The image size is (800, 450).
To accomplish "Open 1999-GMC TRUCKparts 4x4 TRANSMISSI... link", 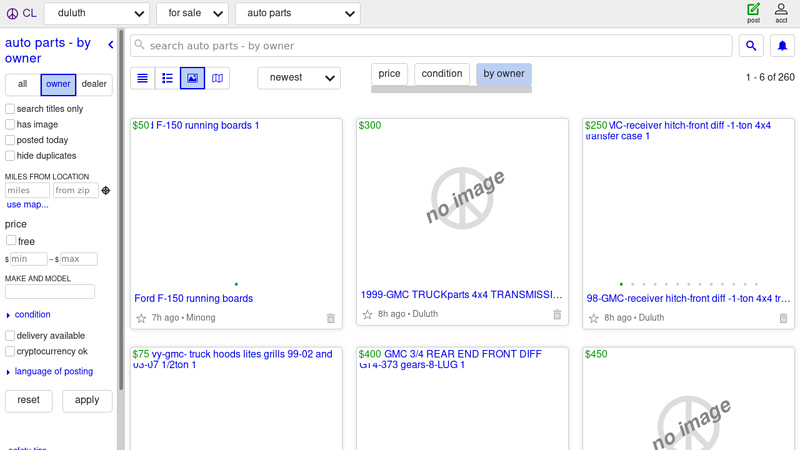I will [x=461, y=295].
